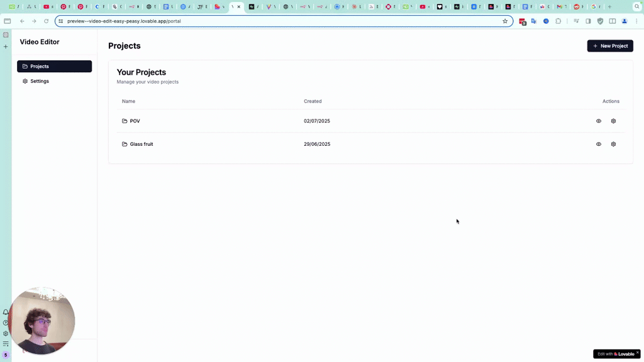Open the three-dot browser menu
The image size is (644, 362).
pyautogui.click(x=636, y=21)
